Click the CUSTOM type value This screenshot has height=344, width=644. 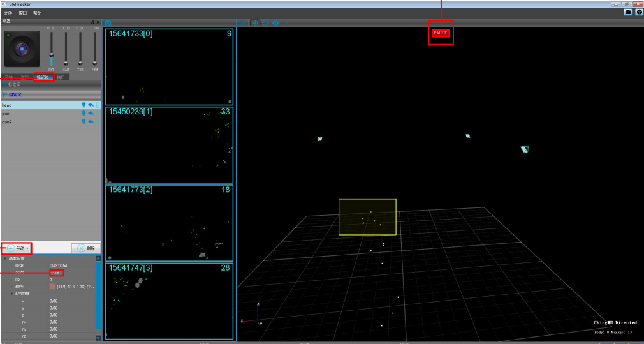point(72,265)
